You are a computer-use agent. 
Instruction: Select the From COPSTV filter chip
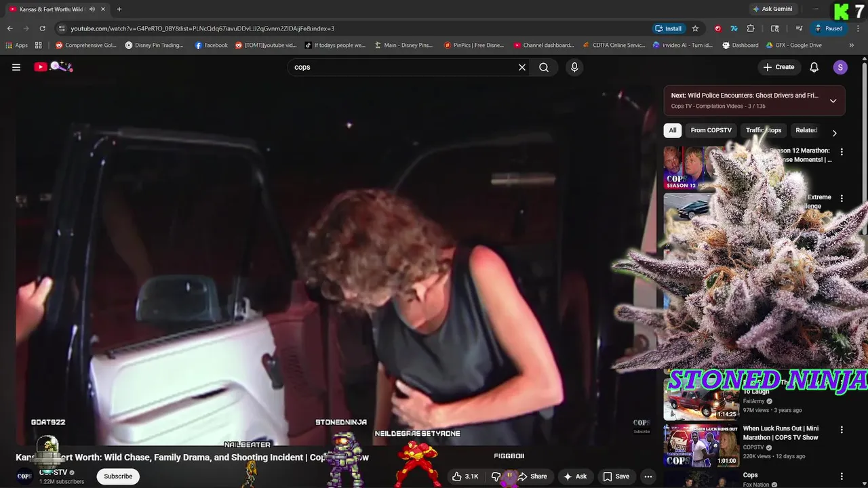click(711, 130)
